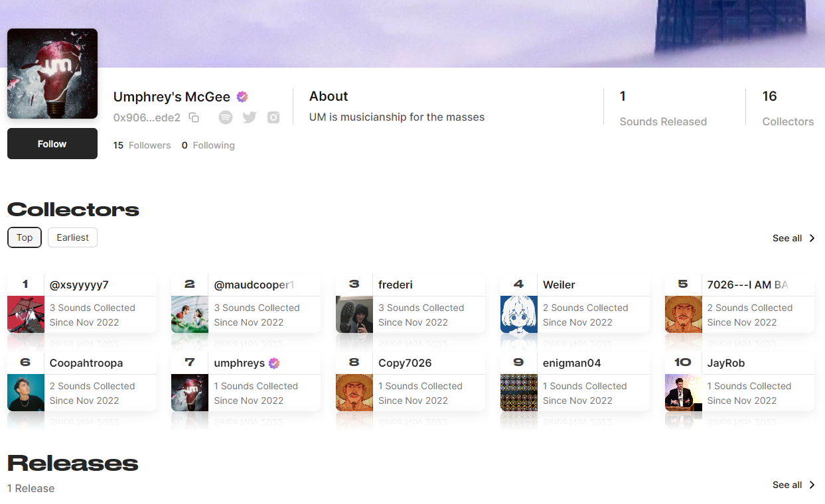
Task: Click the wallet address 0x906...ede2
Action: (147, 117)
